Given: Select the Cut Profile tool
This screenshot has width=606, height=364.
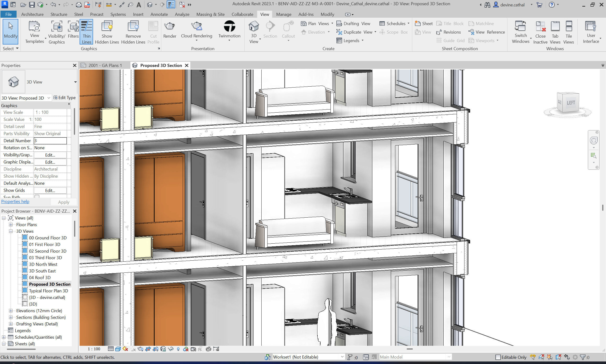Looking at the screenshot, I should pyautogui.click(x=153, y=32).
